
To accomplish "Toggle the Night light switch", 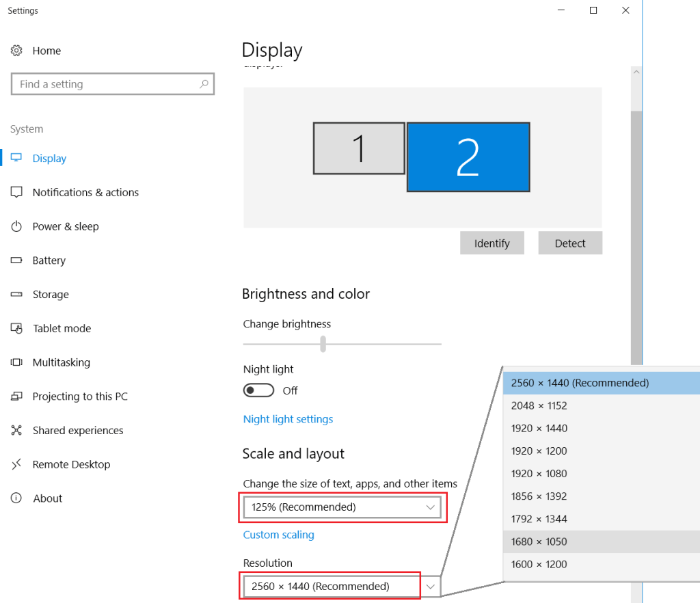I will coord(258,390).
